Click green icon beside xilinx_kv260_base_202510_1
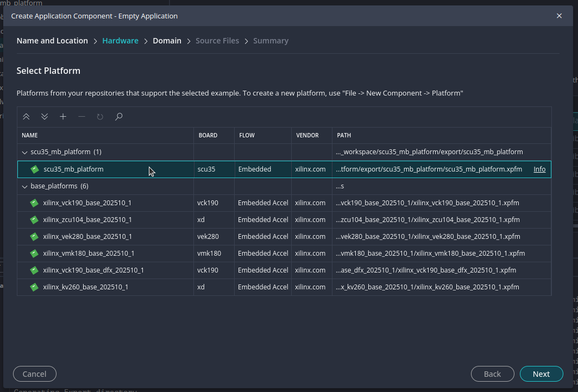 click(x=35, y=287)
